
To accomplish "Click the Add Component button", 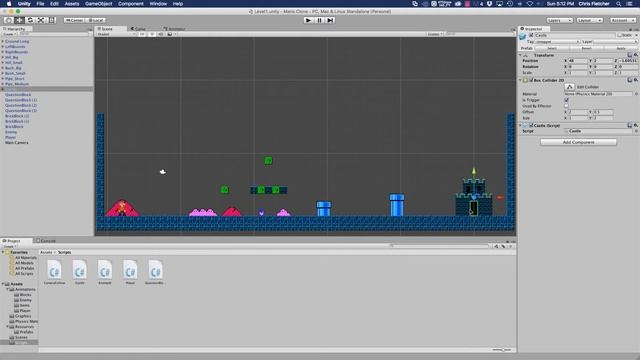I will [578, 142].
